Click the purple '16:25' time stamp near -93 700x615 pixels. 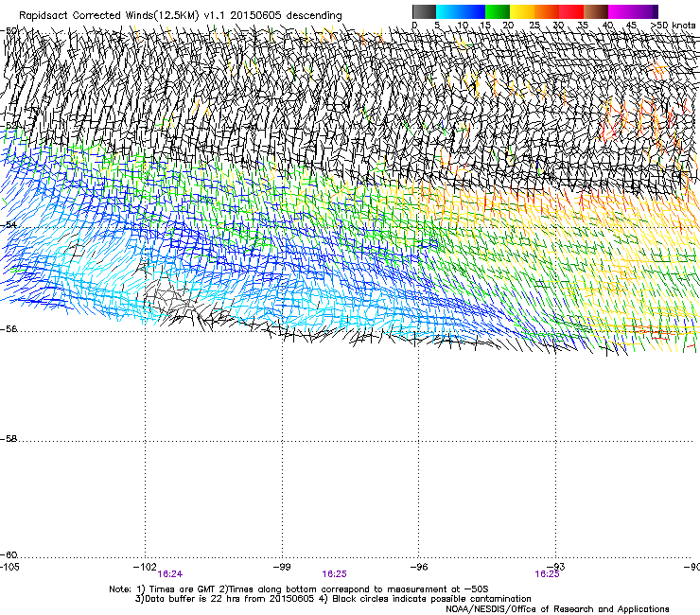coord(547,574)
